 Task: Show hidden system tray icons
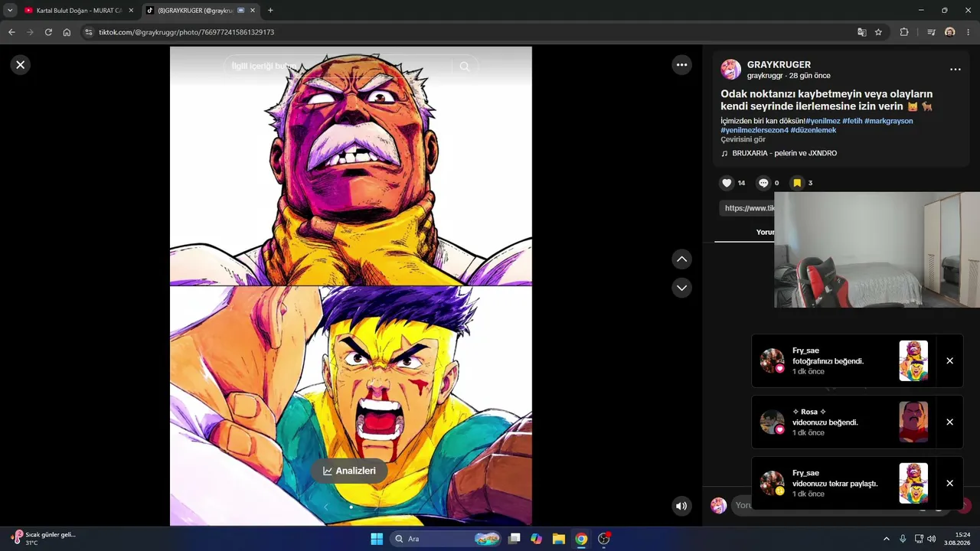pos(887,539)
